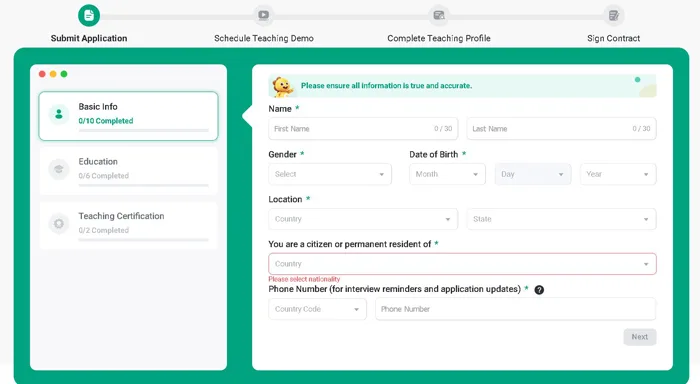Image resolution: width=700 pixels, height=384 pixels.
Task: Click the Next button
Action: [640, 337]
